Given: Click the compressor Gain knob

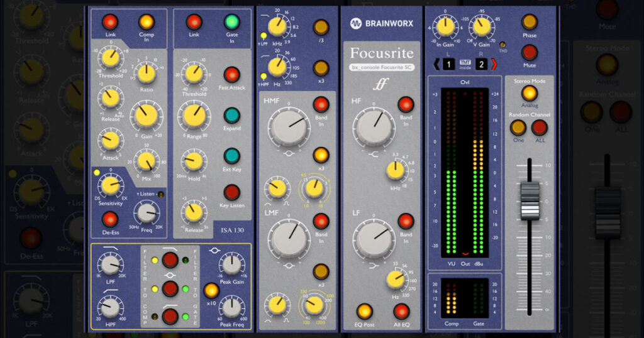Looking at the screenshot, I should (x=145, y=116).
